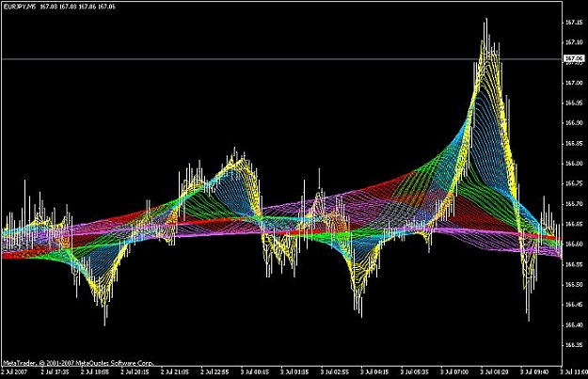Click the 2 Jul 18:55 time label

tap(95, 372)
